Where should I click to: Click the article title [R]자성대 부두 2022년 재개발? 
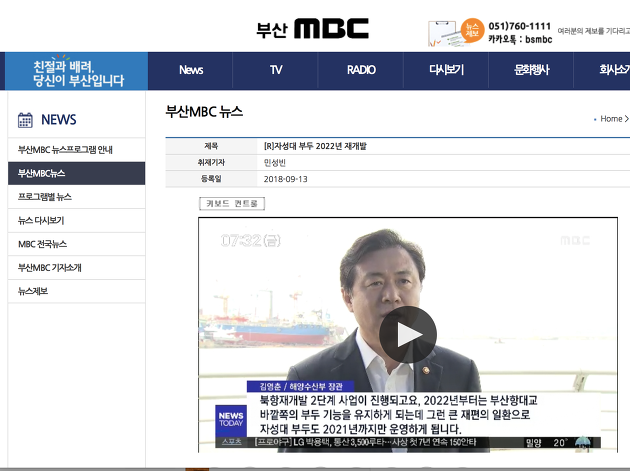(315, 146)
